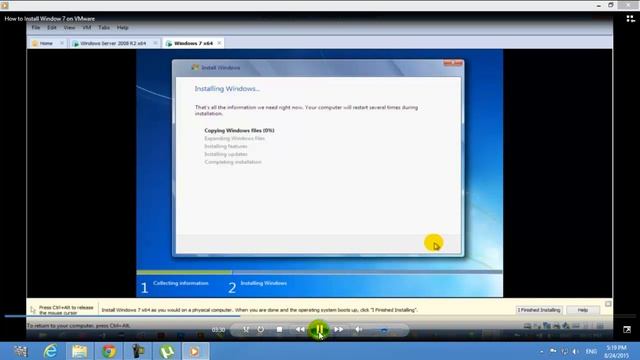Click Copying Windows files (0%) text

pos(239,131)
